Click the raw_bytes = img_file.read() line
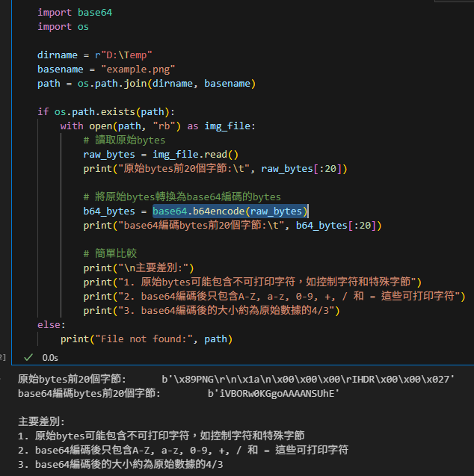This screenshot has height=476, width=474. point(161,154)
